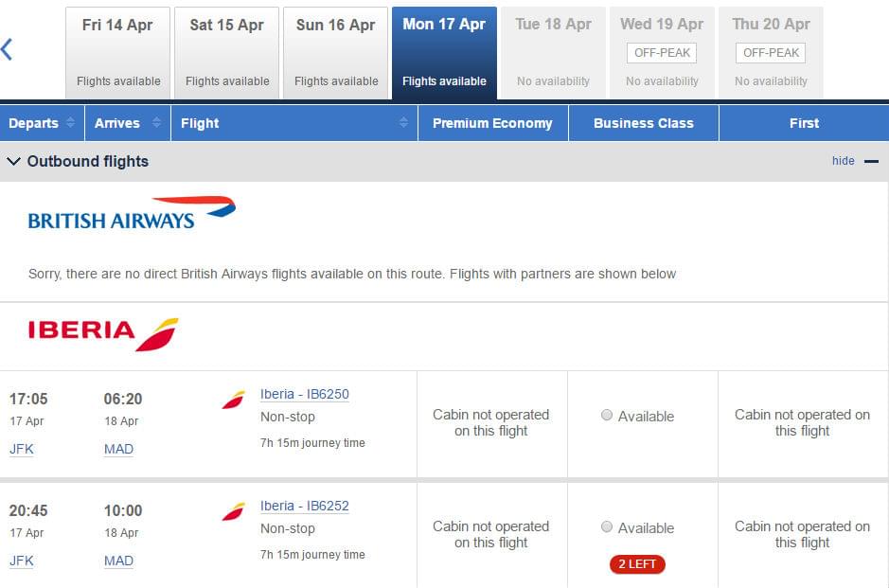Click the large Iberia logo
The height and width of the screenshot is (588, 889).
pyautogui.click(x=103, y=334)
